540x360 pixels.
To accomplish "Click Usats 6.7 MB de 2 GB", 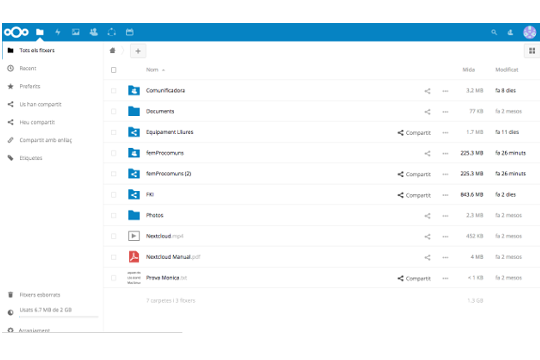I will [45, 310].
